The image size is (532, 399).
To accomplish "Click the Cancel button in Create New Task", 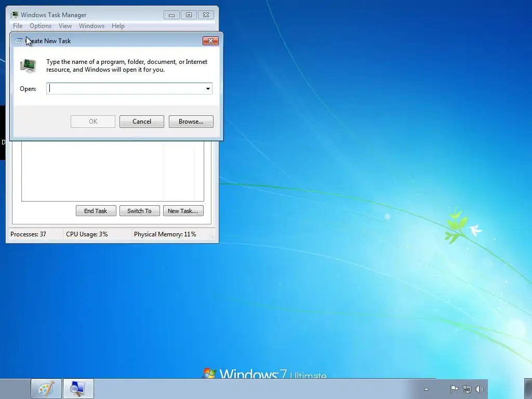I will pyautogui.click(x=142, y=122).
